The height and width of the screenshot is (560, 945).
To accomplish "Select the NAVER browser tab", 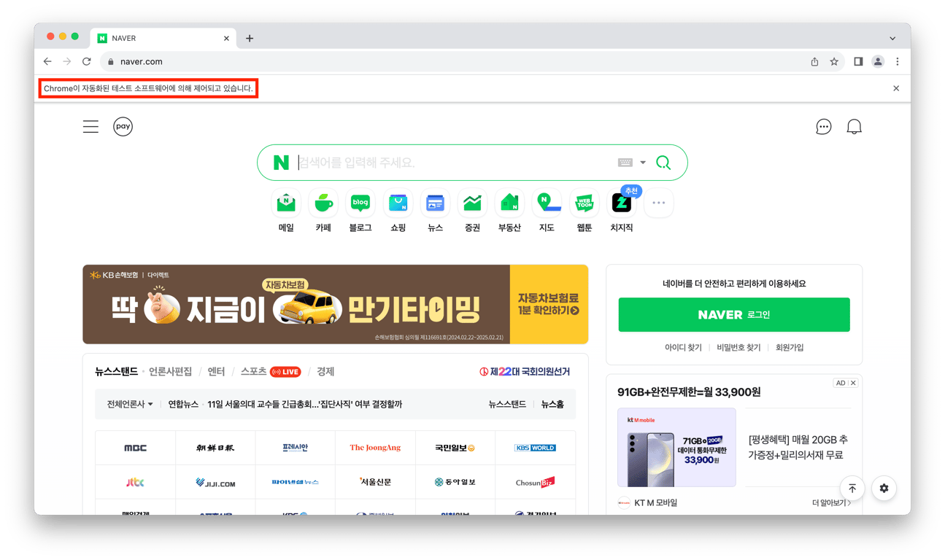I will click(162, 38).
